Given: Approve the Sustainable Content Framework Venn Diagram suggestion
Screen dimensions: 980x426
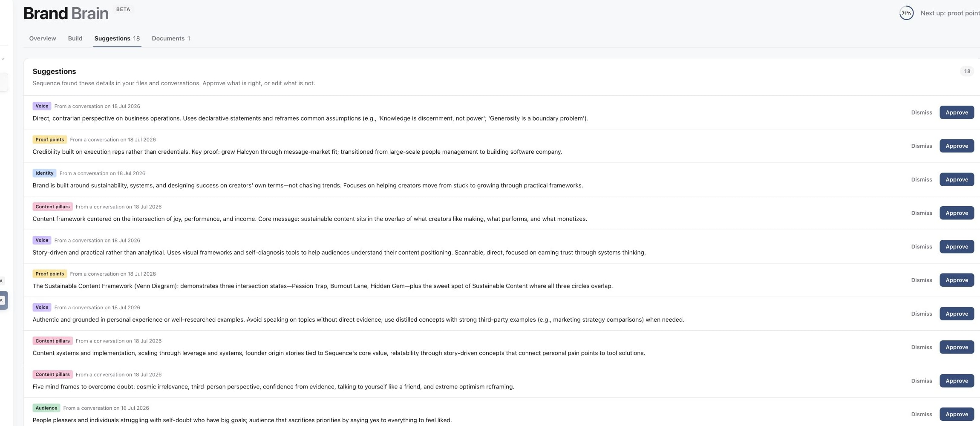Looking at the screenshot, I should click(957, 280).
